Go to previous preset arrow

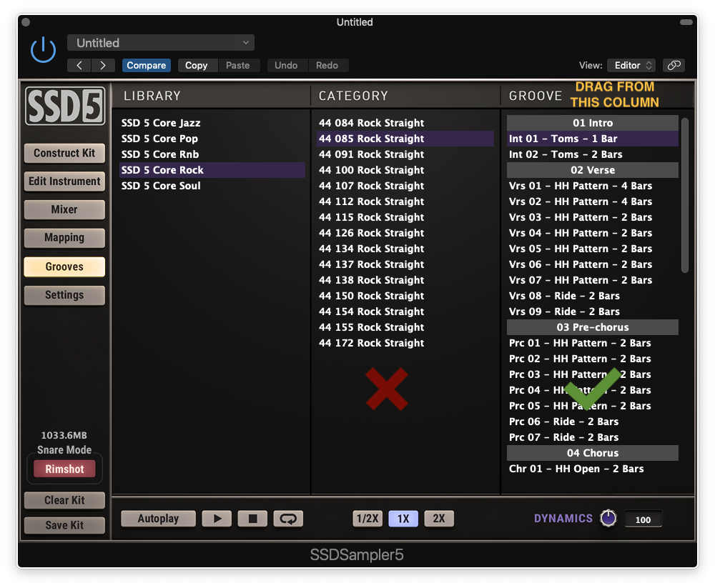tap(79, 66)
